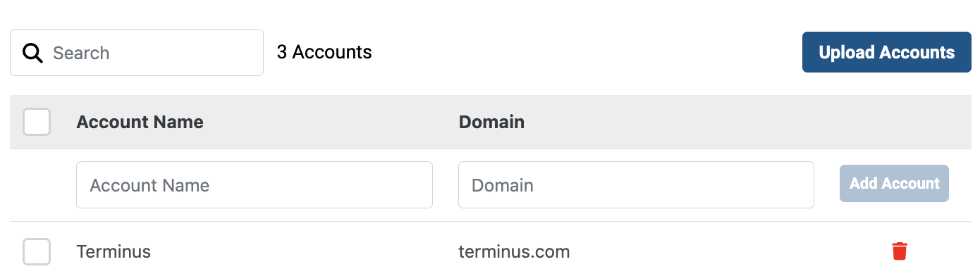The height and width of the screenshot is (276, 980).
Task: Toggle the select-all checkbox in table header
Action: click(x=37, y=122)
